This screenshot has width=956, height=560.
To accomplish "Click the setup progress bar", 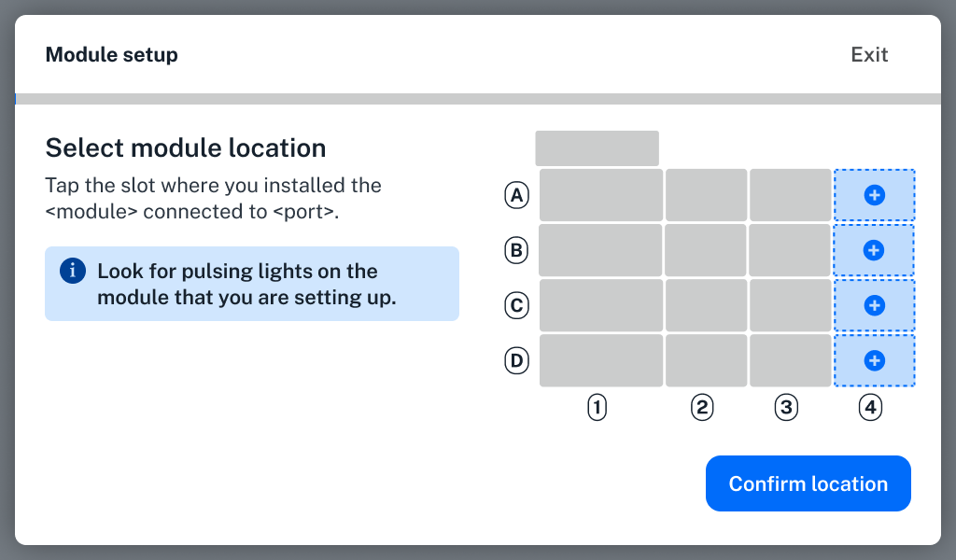I will (x=478, y=99).
